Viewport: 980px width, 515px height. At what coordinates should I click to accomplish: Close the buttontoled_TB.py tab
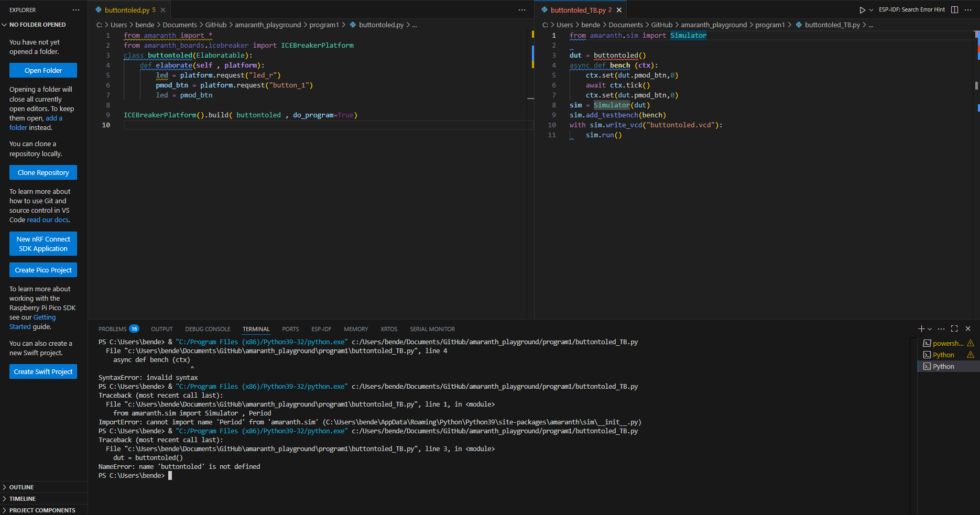pyautogui.click(x=619, y=10)
